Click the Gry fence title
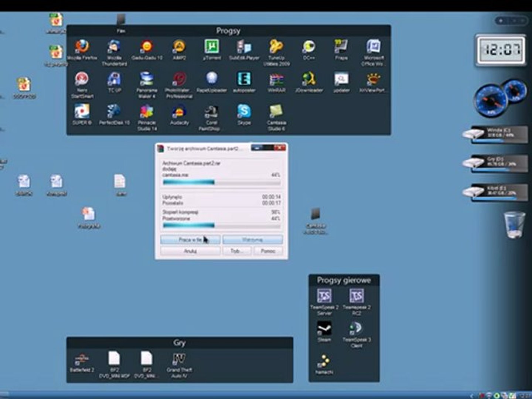Image resolution: width=532 pixels, height=399 pixels. 180,342
